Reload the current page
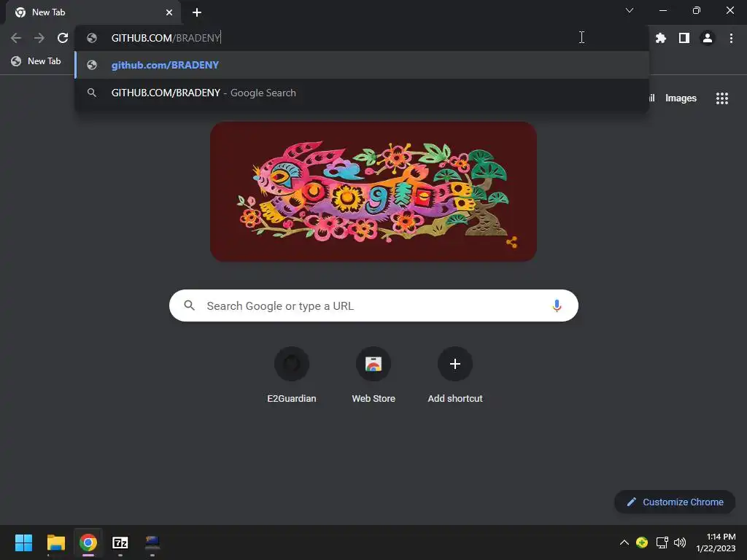747x560 pixels. pos(63,38)
